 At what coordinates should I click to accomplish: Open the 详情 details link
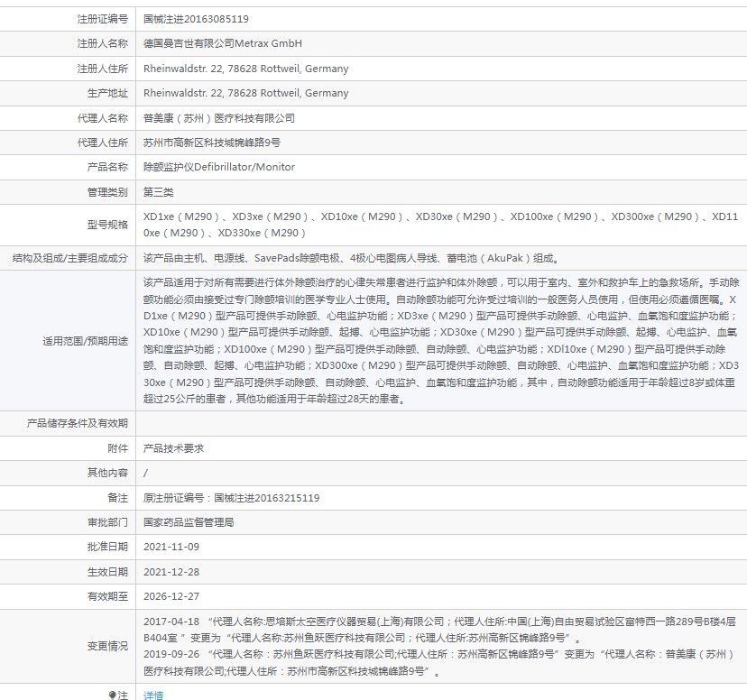pyautogui.click(x=153, y=695)
